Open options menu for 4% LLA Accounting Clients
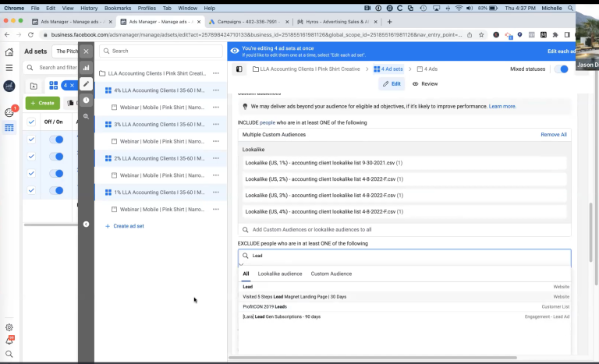This screenshot has height=364, width=599. pos(215,90)
